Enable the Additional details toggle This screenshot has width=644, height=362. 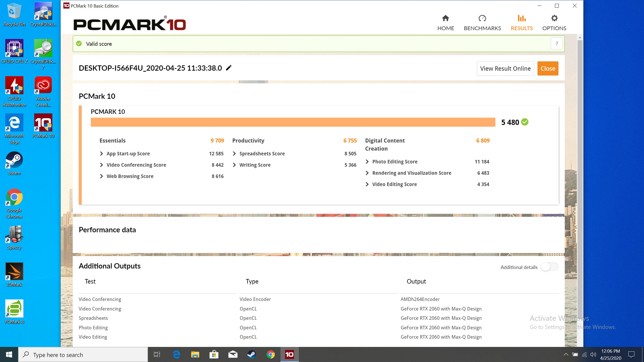click(549, 267)
